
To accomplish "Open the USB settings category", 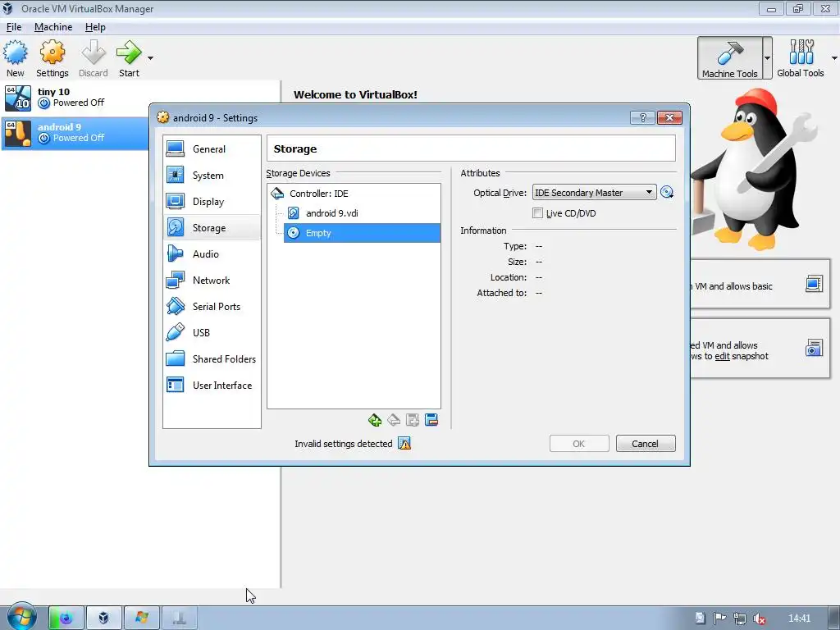I will click(x=212, y=333).
